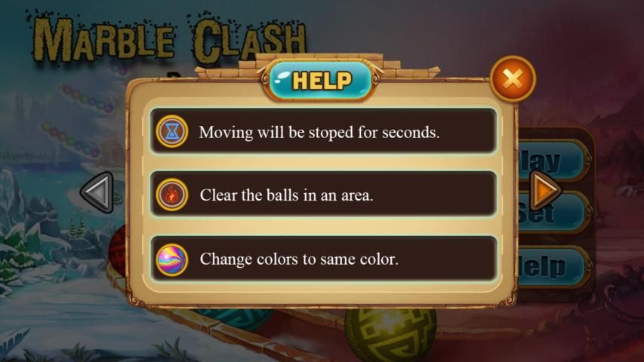Click the red patterned marble at left
Screen dimensions: 644x362
(x=118, y=250)
